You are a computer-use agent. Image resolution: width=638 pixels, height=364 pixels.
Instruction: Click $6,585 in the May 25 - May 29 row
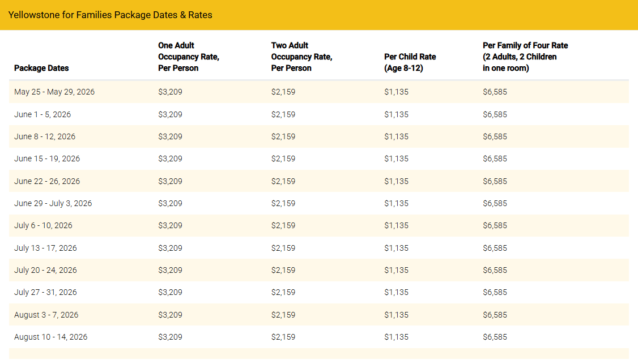tap(495, 92)
